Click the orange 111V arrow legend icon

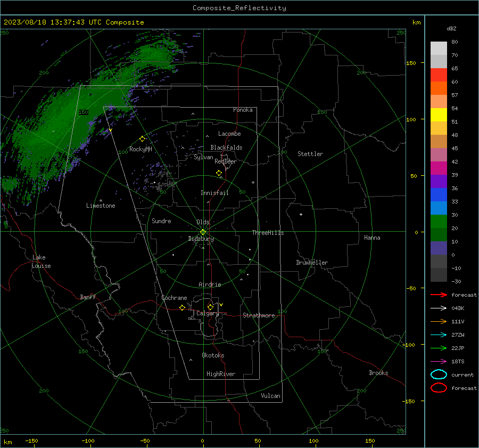[439, 321]
